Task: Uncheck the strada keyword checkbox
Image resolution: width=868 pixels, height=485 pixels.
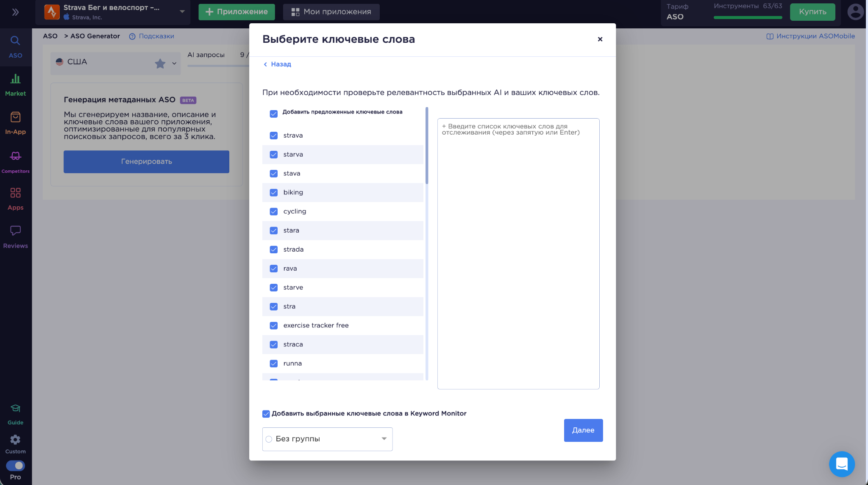Action: [274, 249]
